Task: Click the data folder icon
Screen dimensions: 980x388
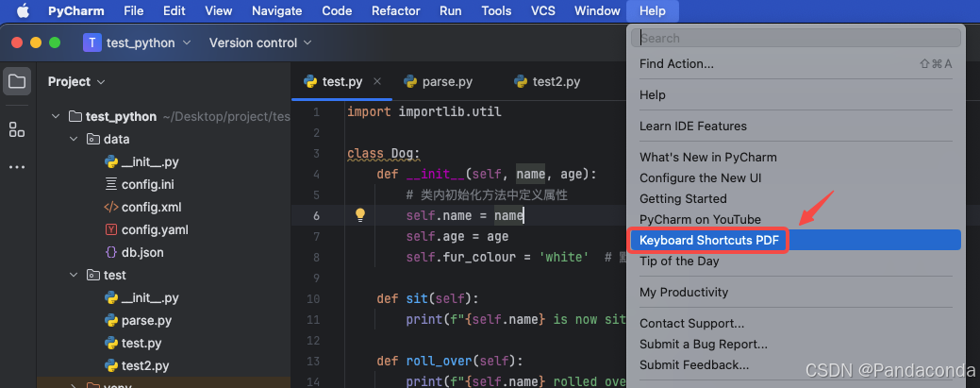Action: click(x=92, y=139)
